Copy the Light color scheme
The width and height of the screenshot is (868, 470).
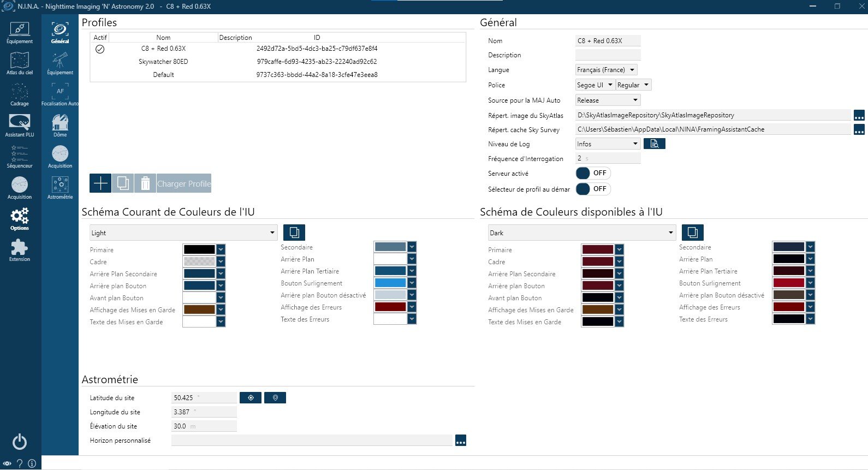pyautogui.click(x=294, y=233)
